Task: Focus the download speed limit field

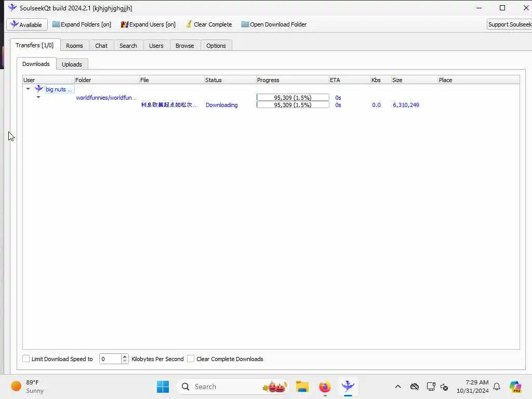Action: 110,358
